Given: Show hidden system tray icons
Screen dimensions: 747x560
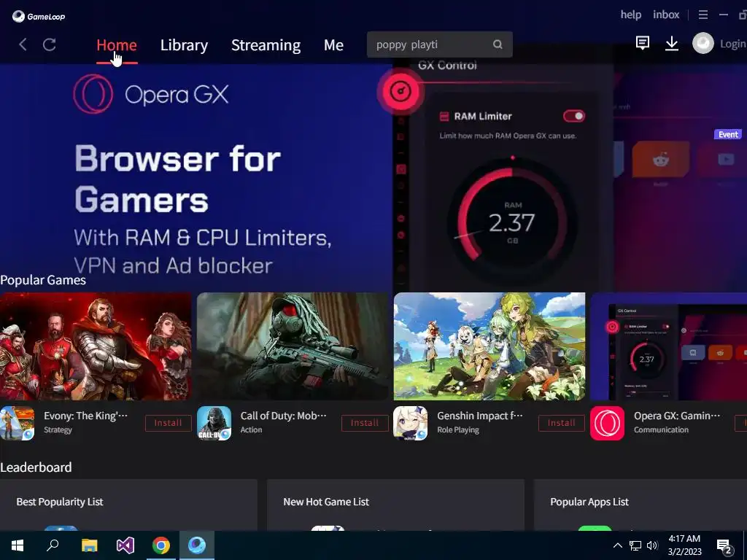Looking at the screenshot, I should tap(617, 545).
